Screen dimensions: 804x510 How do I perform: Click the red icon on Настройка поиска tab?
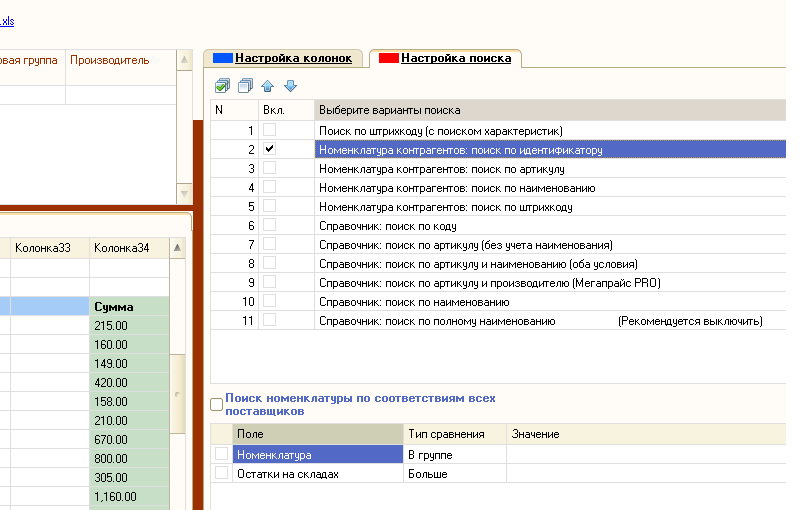[387, 58]
